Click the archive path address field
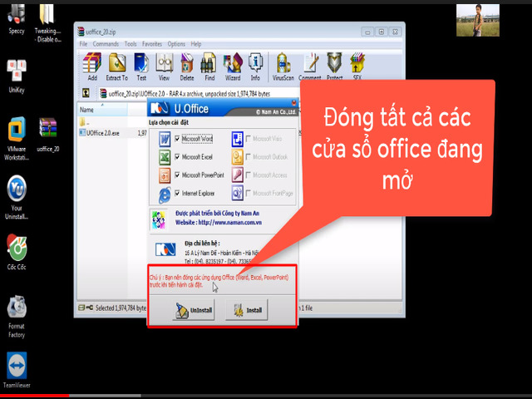 [199, 93]
